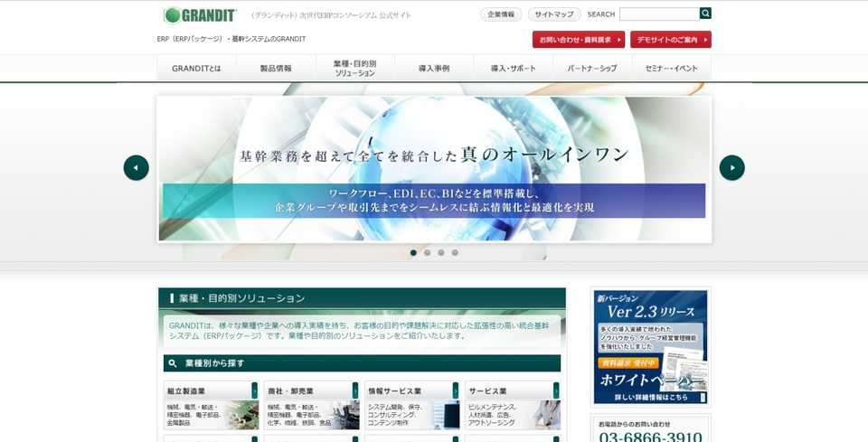Click 詳しい詳細情報はこちら link
The width and height of the screenshot is (868, 442).
pyautogui.click(x=651, y=397)
